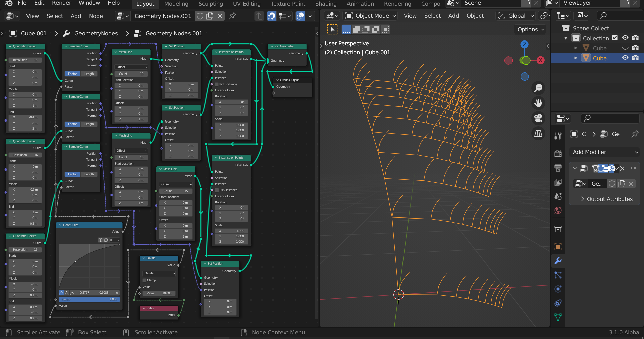
Task: Remove modifier with X in modifier panel header
Action: click(622, 168)
